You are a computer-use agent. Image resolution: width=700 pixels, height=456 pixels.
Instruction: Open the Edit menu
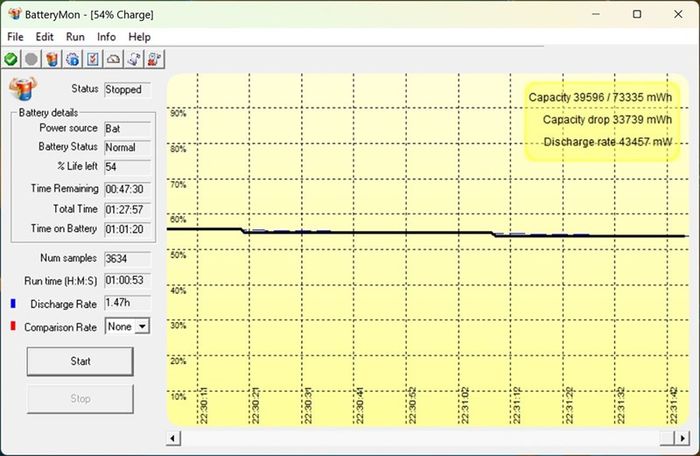click(x=45, y=37)
